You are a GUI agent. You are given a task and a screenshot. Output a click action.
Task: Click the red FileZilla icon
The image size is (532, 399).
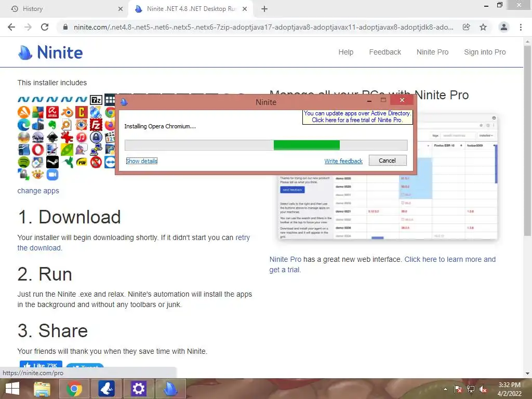[x=96, y=125]
